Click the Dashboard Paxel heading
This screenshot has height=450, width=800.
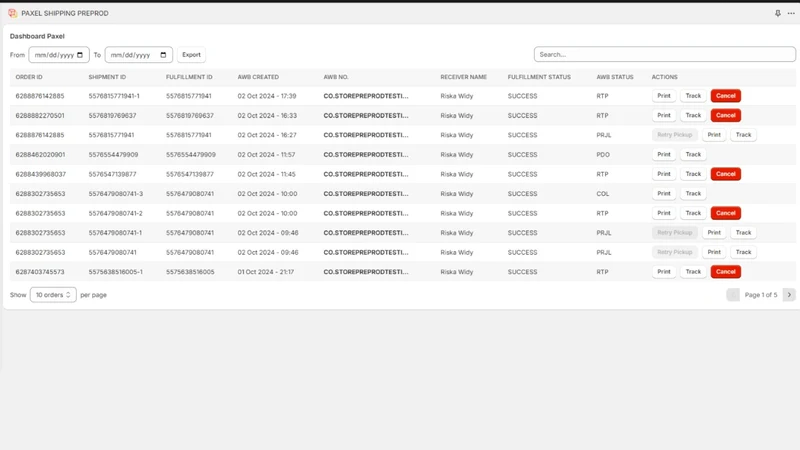click(37, 36)
